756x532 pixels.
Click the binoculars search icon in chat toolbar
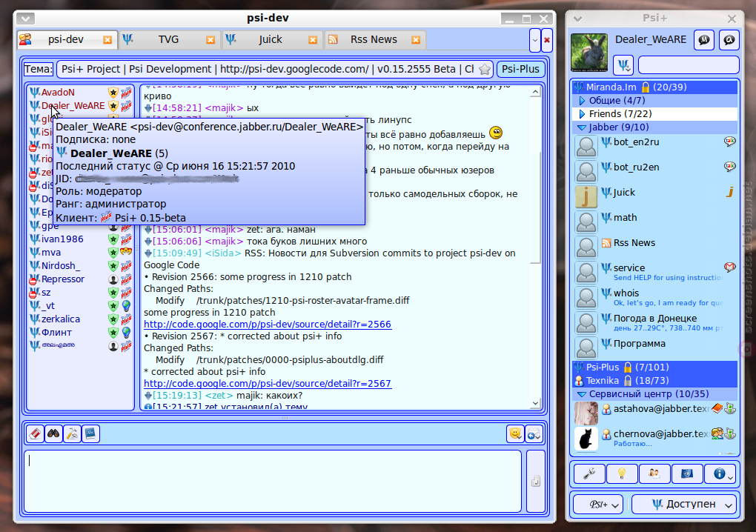(x=53, y=433)
